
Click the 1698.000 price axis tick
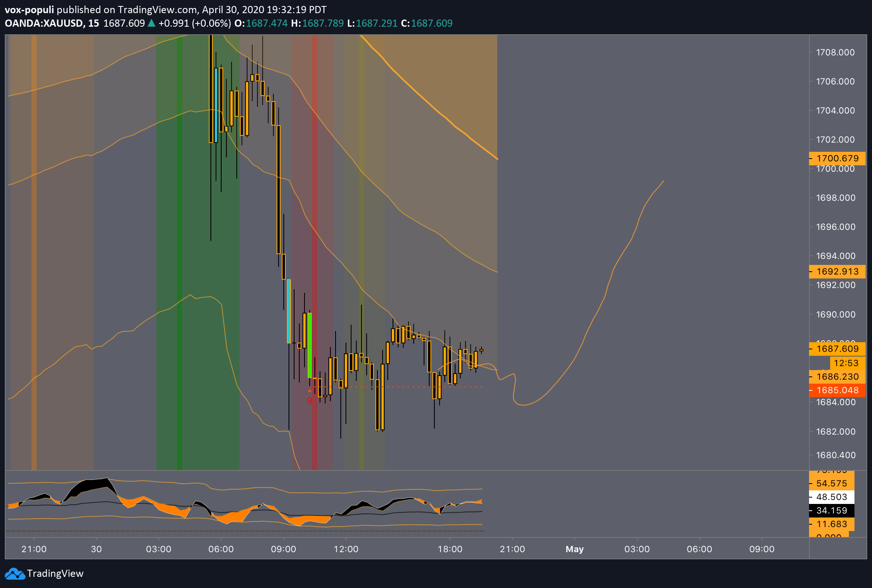click(x=835, y=198)
